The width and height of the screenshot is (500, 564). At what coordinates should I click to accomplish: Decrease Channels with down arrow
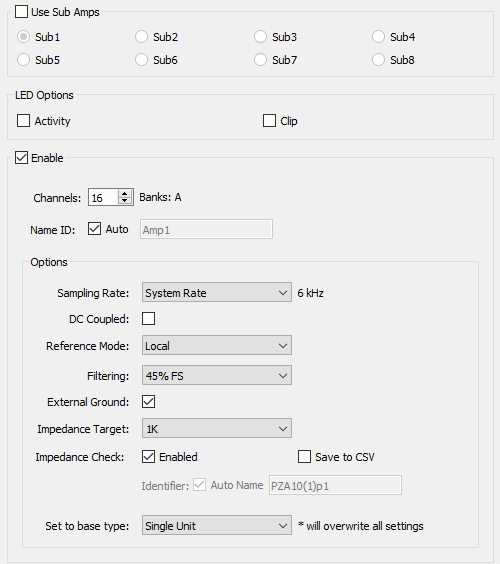tap(124, 201)
